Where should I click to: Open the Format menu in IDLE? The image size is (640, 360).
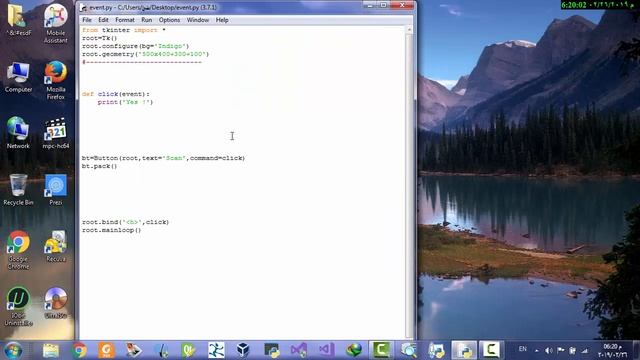[x=125, y=20]
